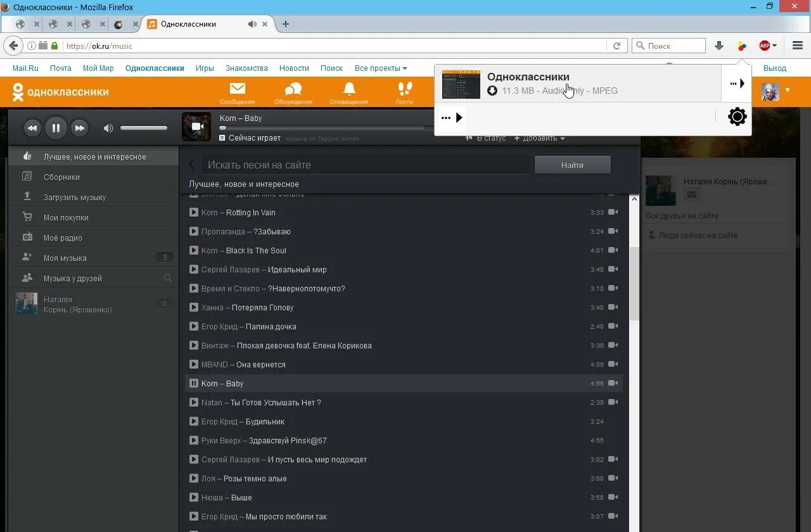Select Лучшее, новое и интересное sidebar item
Screen dimensions: 811x532
click(x=94, y=156)
